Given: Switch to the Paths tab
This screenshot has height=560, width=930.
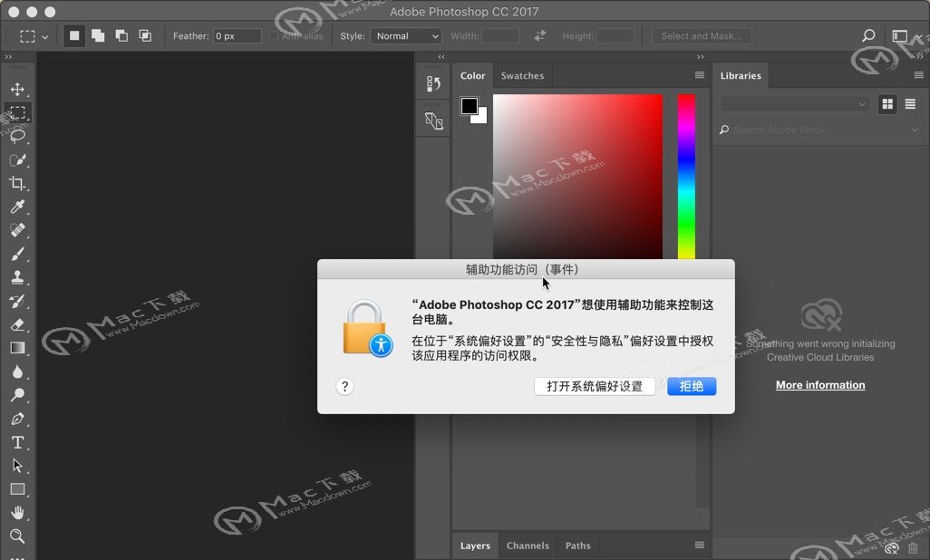Looking at the screenshot, I should [577, 546].
